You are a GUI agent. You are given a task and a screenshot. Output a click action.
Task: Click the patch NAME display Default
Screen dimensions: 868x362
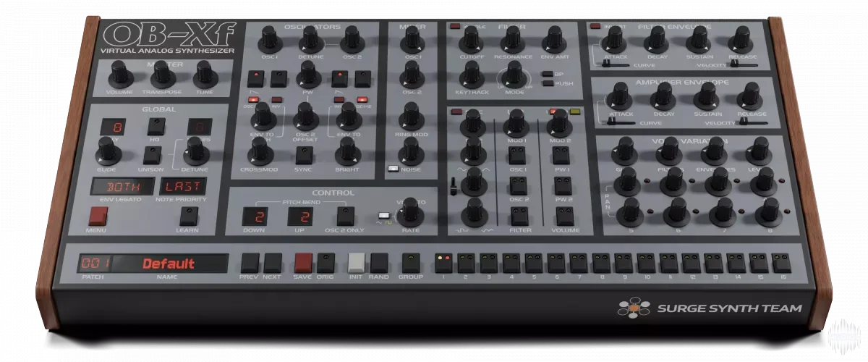click(169, 264)
